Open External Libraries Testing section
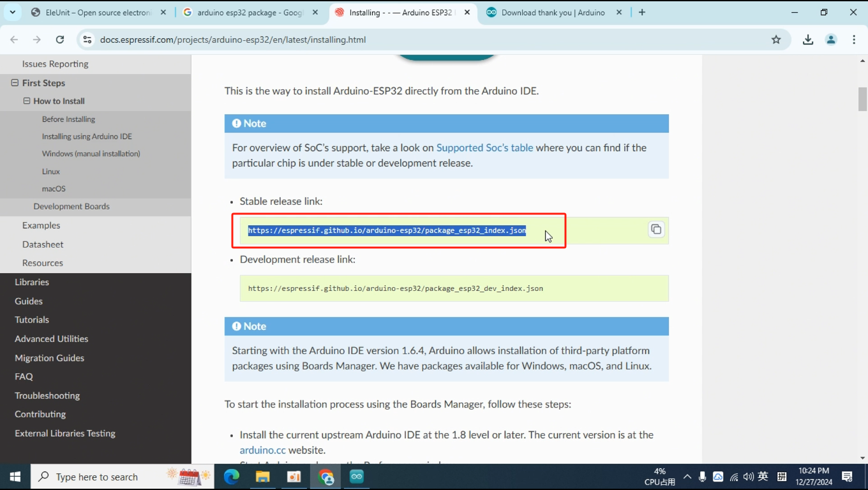The width and height of the screenshot is (868, 490). click(x=65, y=433)
